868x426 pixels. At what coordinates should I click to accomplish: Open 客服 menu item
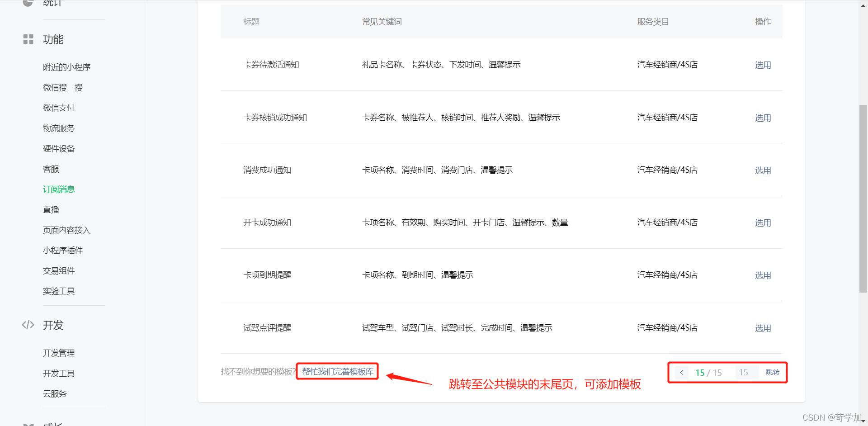point(51,169)
